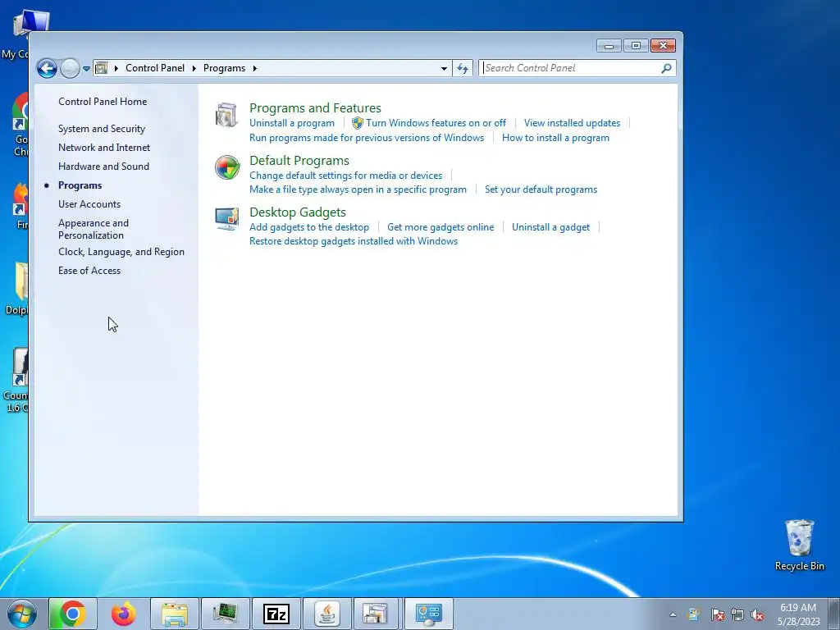
Task: Select Programs breadcrumb in address bar
Action: point(224,68)
